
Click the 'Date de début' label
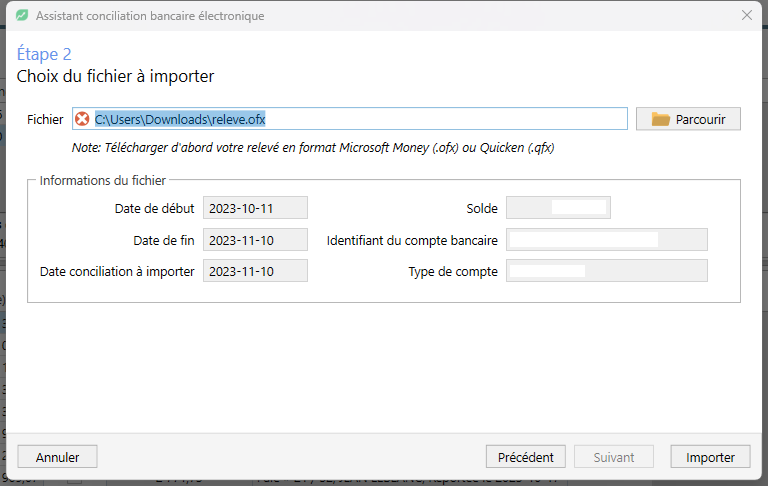tap(154, 208)
